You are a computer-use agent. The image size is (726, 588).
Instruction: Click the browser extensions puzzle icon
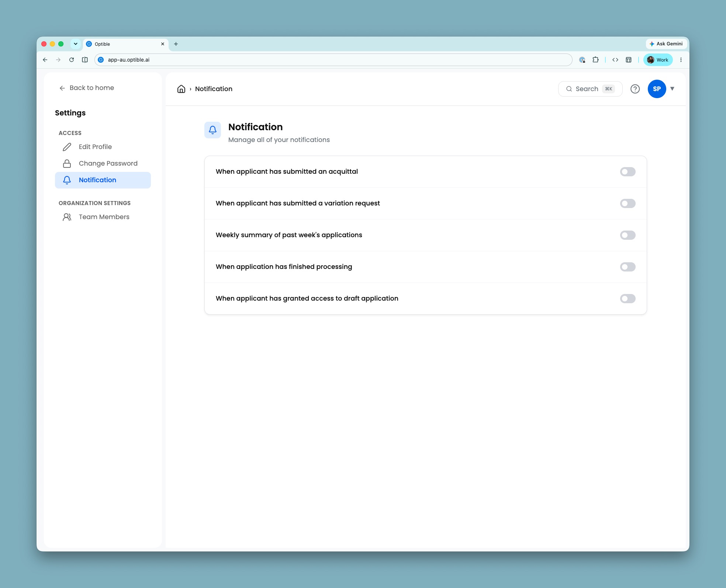[595, 60]
